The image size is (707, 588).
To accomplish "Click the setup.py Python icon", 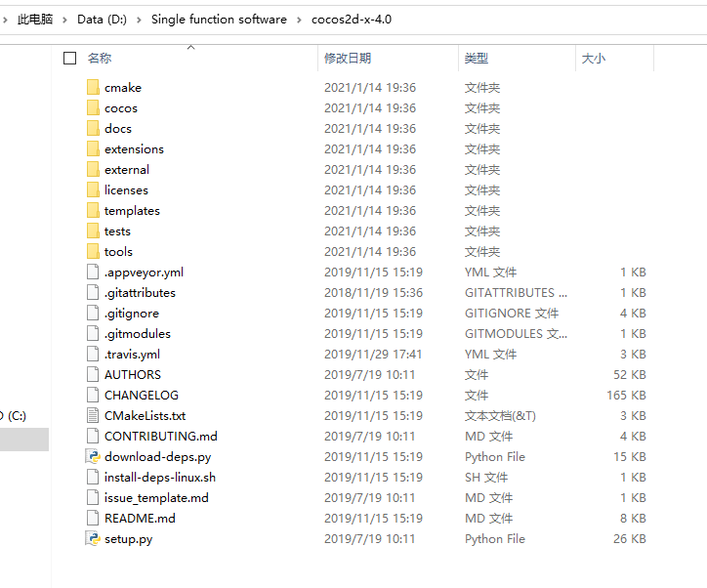I will coord(93,538).
